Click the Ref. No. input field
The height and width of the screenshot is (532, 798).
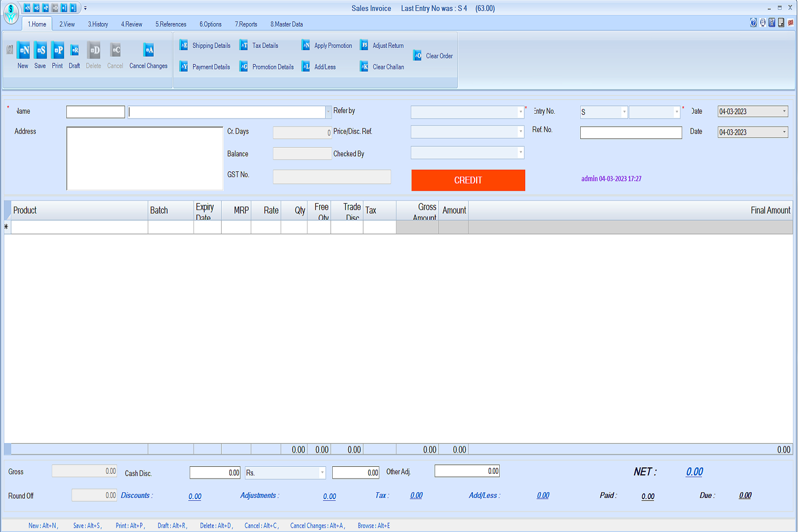[x=630, y=133]
